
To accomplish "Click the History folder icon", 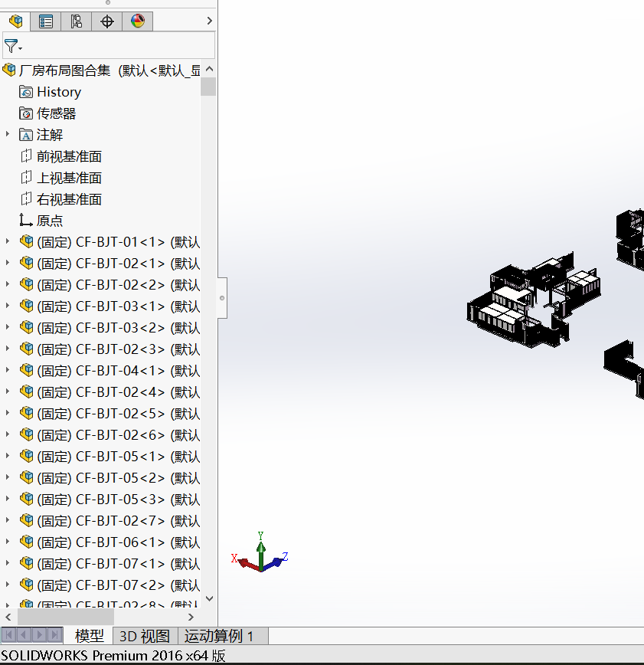I will point(26,92).
